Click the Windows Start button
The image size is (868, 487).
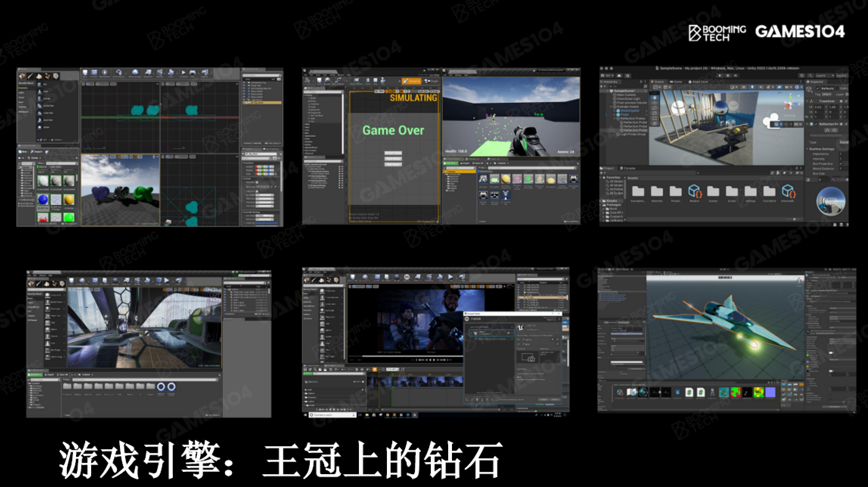click(306, 415)
